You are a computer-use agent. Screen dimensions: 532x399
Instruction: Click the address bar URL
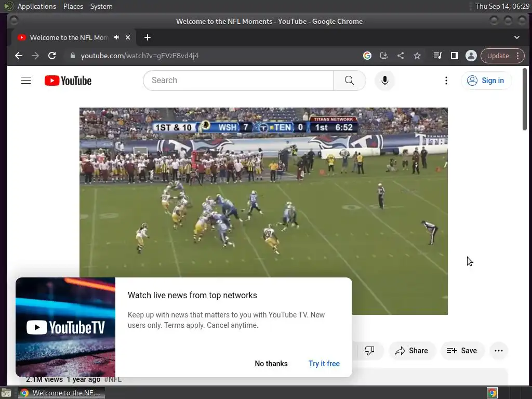point(139,56)
